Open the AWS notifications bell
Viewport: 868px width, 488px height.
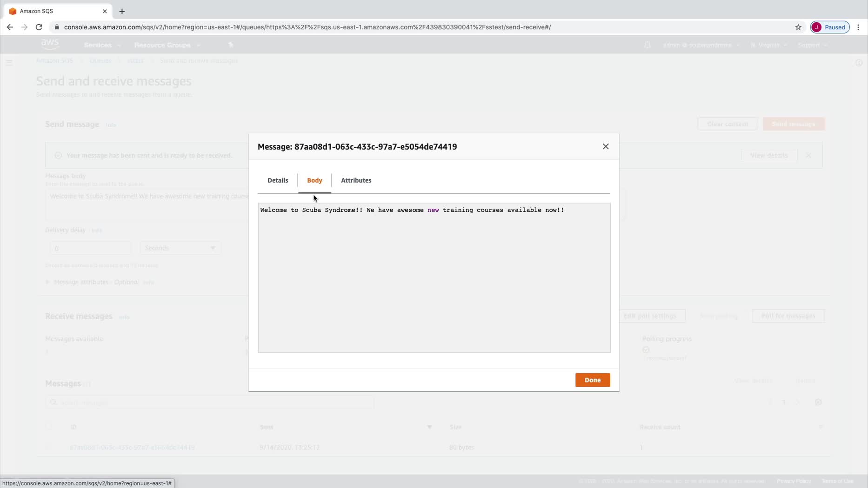647,45
